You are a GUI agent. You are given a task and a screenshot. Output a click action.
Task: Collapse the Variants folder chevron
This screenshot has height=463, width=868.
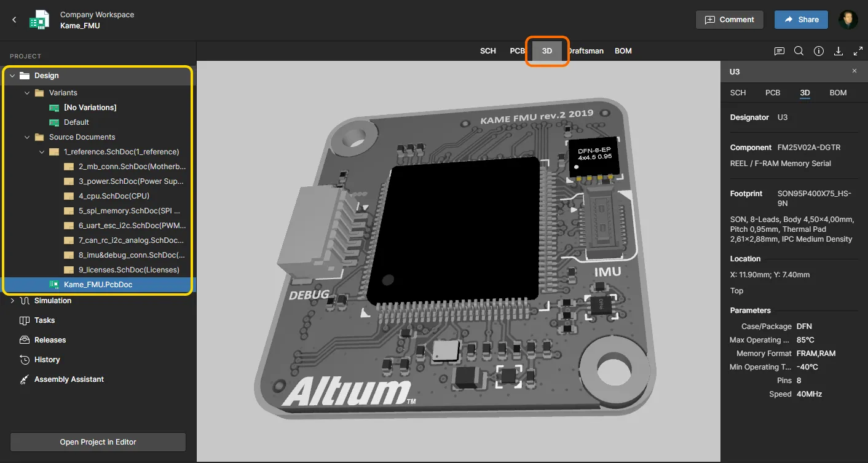(27, 93)
